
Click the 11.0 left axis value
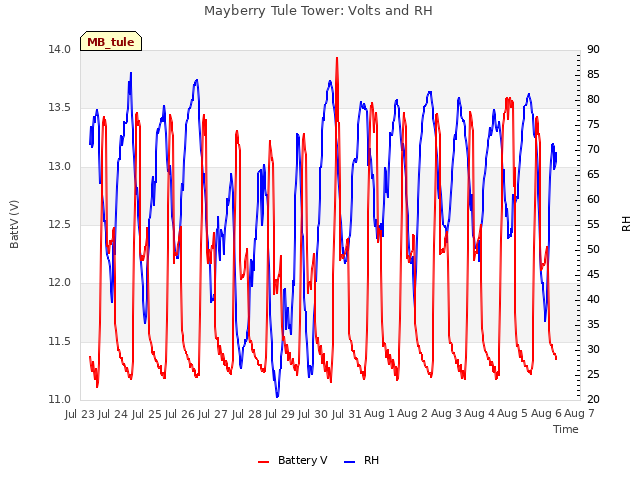click(60, 399)
